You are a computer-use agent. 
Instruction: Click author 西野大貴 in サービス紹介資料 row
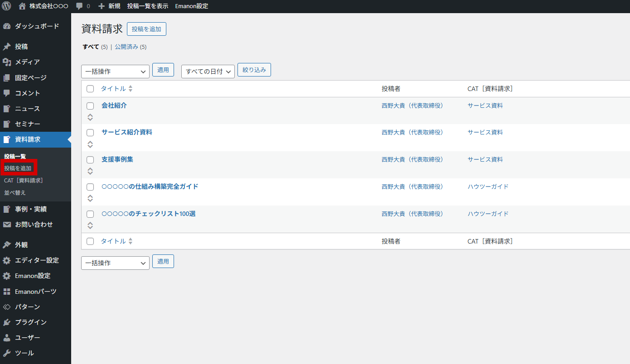coord(412,132)
